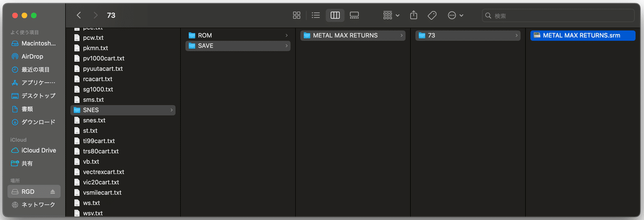Expand the SAVE folder chevron
The image size is (644, 220).
pyautogui.click(x=287, y=46)
